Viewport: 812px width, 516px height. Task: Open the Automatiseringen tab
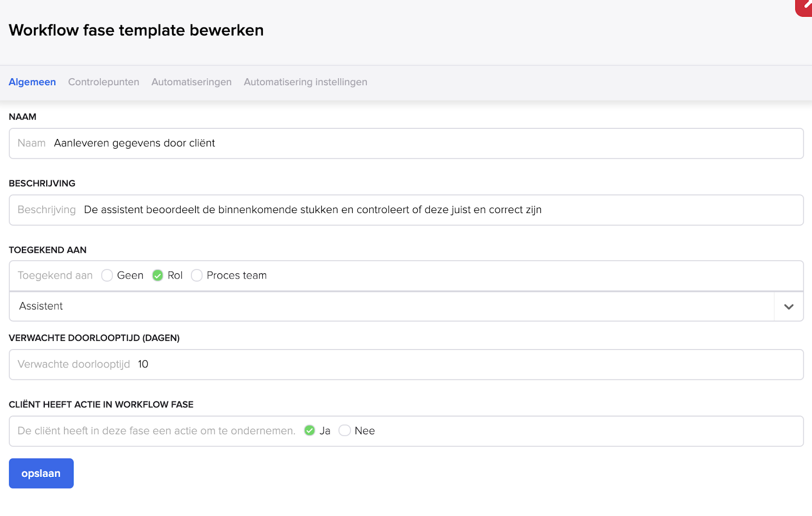point(191,82)
